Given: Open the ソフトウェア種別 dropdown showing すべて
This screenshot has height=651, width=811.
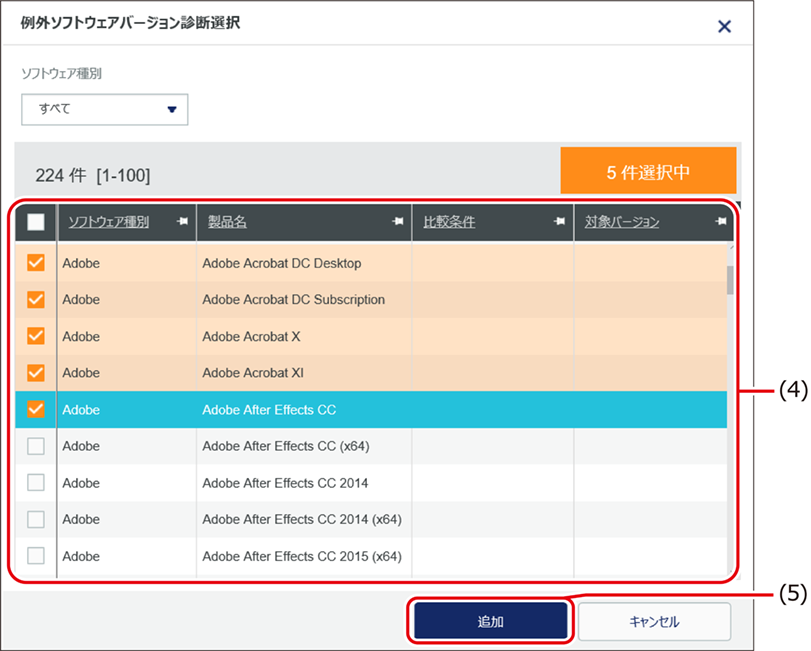Looking at the screenshot, I should [104, 109].
